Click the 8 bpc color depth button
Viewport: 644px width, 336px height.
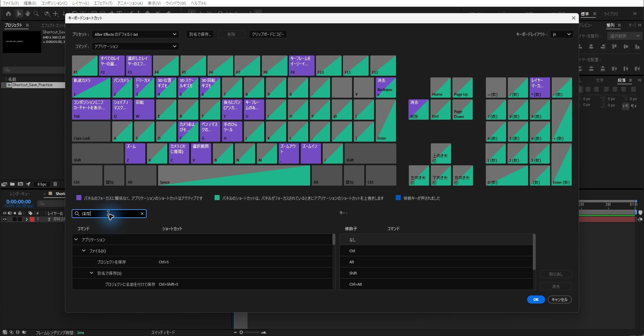[x=42, y=184]
